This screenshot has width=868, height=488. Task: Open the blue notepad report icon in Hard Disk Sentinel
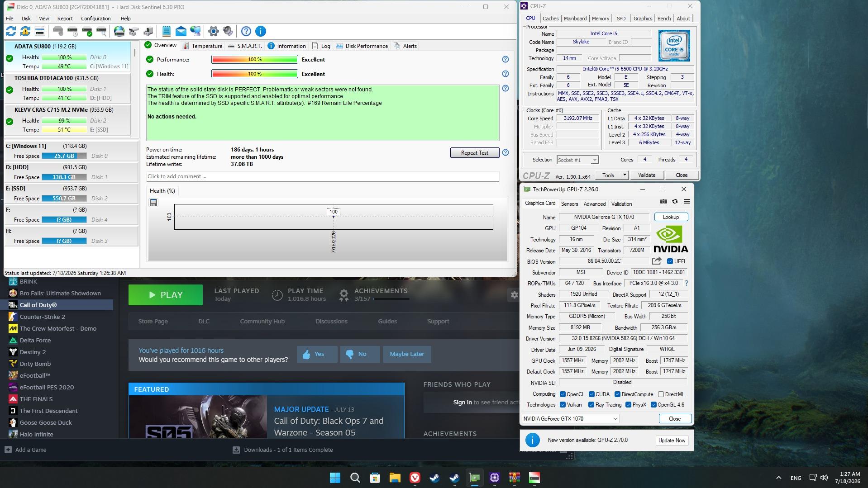166,31
